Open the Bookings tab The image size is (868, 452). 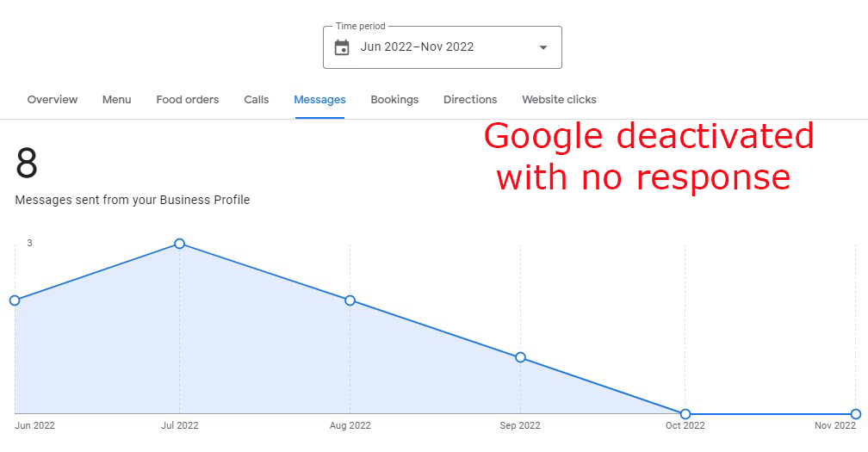point(394,100)
